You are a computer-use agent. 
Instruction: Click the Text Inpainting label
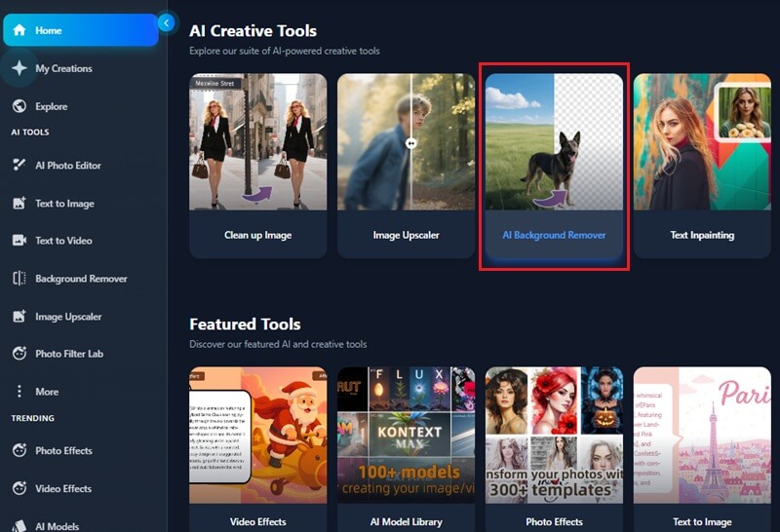pos(702,235)
